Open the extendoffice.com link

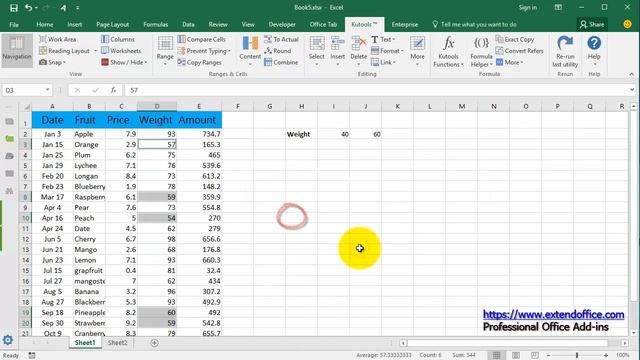point(553,314)
